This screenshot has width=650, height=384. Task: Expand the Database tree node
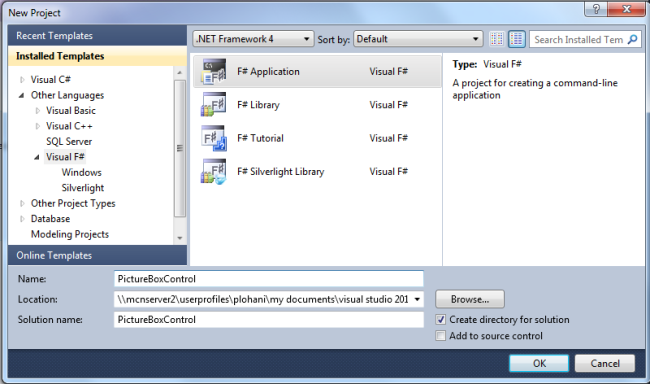(x=22, y=219)
